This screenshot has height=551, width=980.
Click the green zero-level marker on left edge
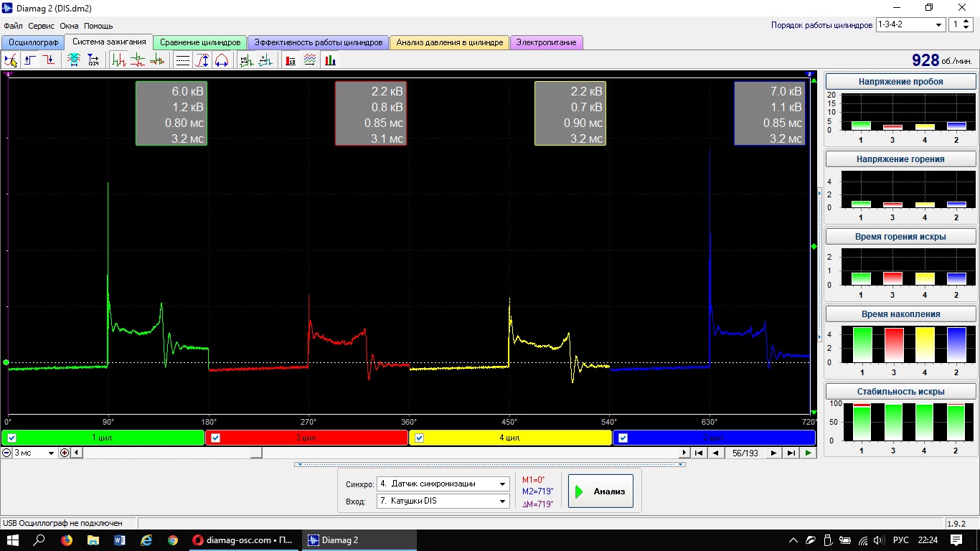6,362
